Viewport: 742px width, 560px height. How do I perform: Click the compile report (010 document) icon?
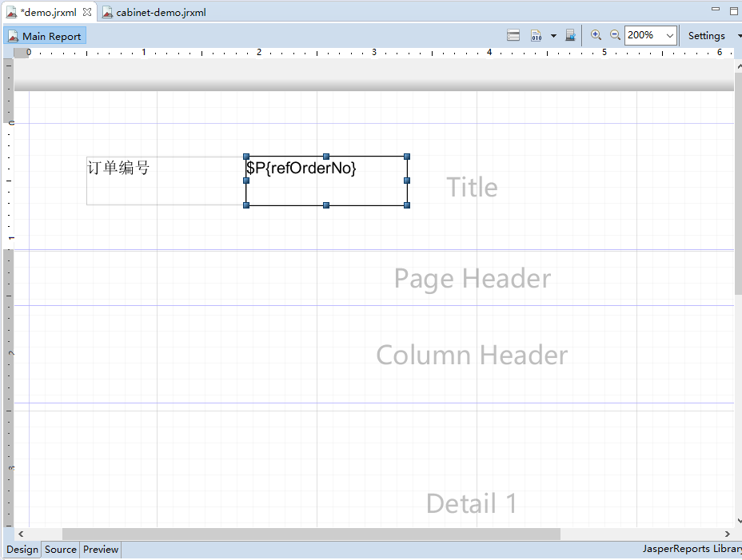click(x=537, y=35)
